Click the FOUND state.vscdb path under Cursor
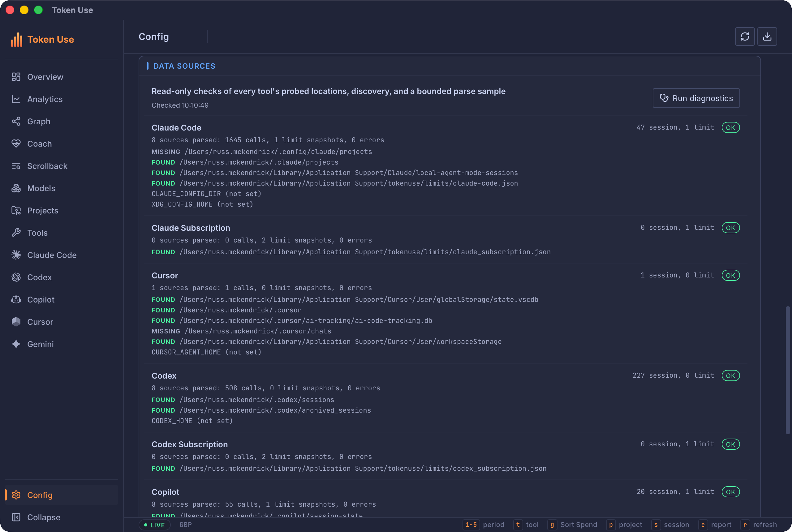792x532 pixels. (345, 300)
